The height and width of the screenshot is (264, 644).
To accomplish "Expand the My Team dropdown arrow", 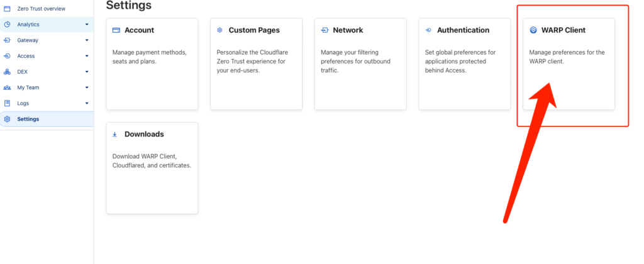I will click(87, 87).
